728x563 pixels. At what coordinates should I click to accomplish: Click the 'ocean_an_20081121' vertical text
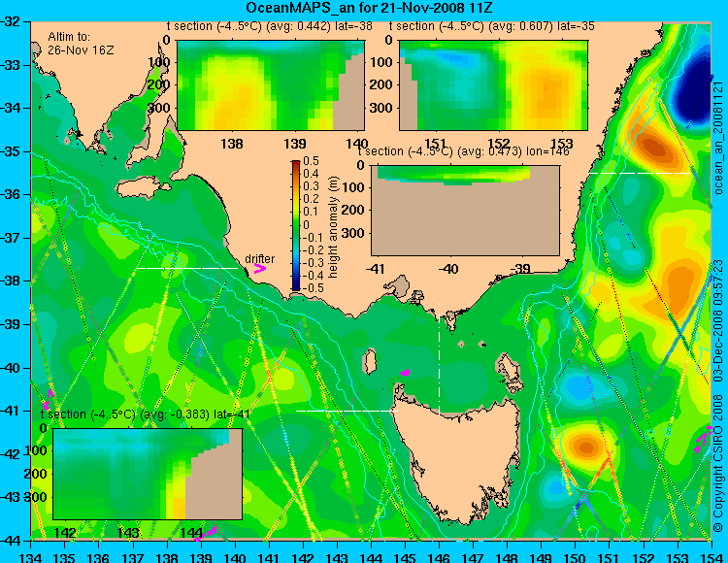(718, 138)
